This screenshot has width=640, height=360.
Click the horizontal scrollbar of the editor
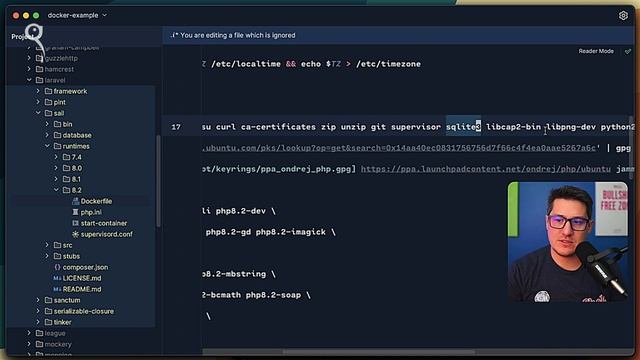[379, 352]
